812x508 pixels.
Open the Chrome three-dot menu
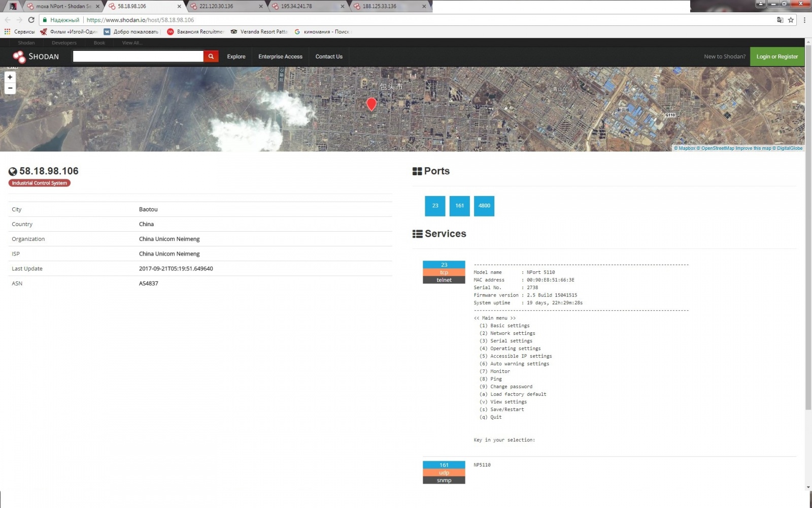click(x=804, y=20)
